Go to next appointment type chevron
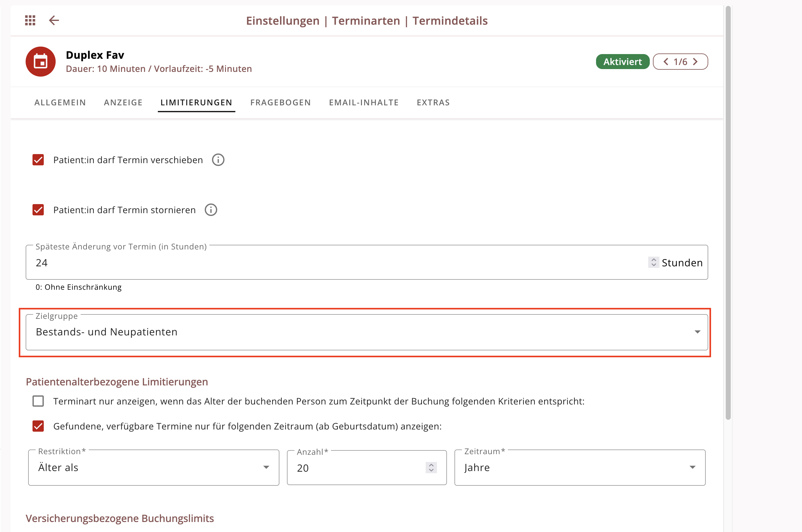This screenshot has width=802, height=532. [x=695, y=61]
